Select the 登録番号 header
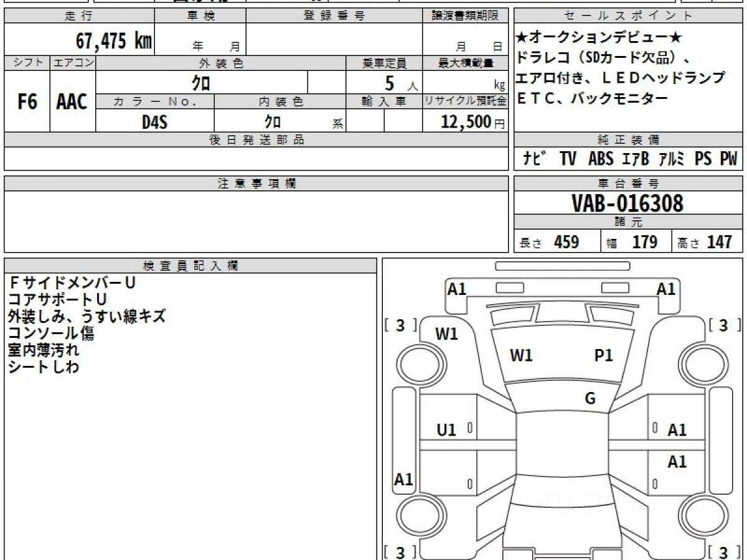This screenshot has height=560, width=747. click(x=334, y=16)
